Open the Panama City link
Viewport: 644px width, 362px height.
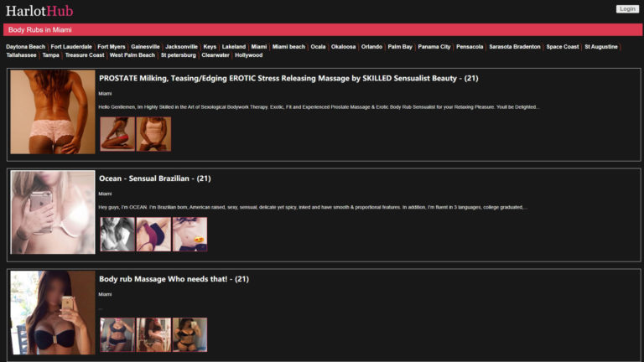434,47
